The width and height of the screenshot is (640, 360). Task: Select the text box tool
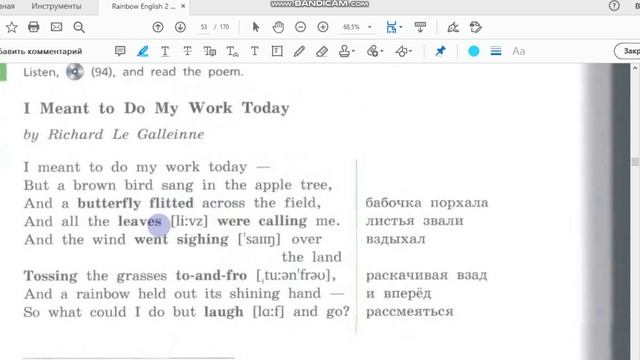(x=277, y=51)
